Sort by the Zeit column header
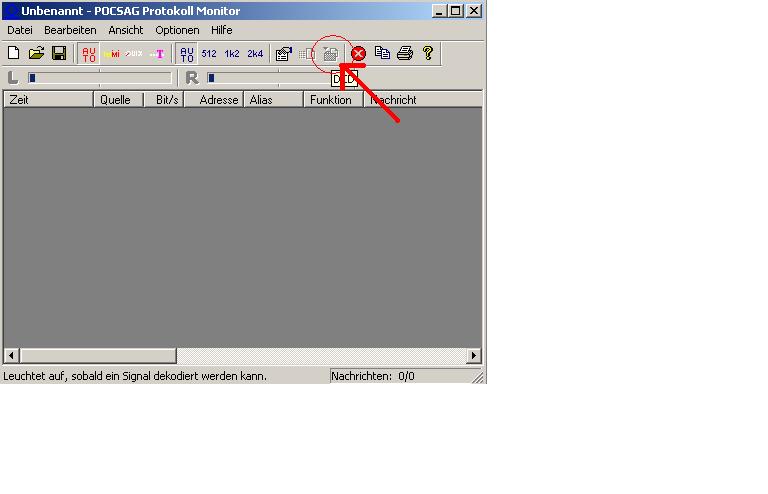 [48, 100]
